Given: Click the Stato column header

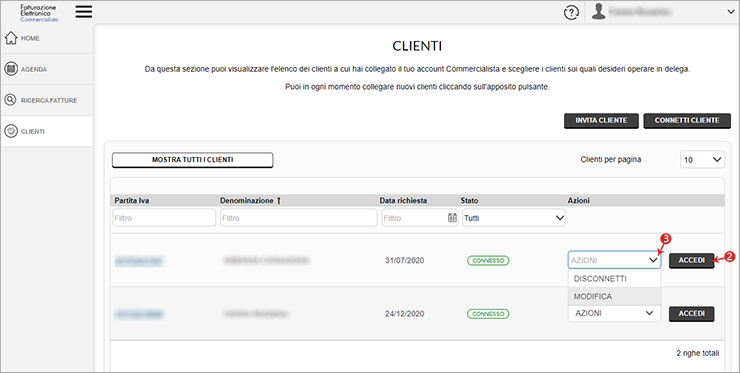Looking at the screenshot, I should click(x=469, y=201).
